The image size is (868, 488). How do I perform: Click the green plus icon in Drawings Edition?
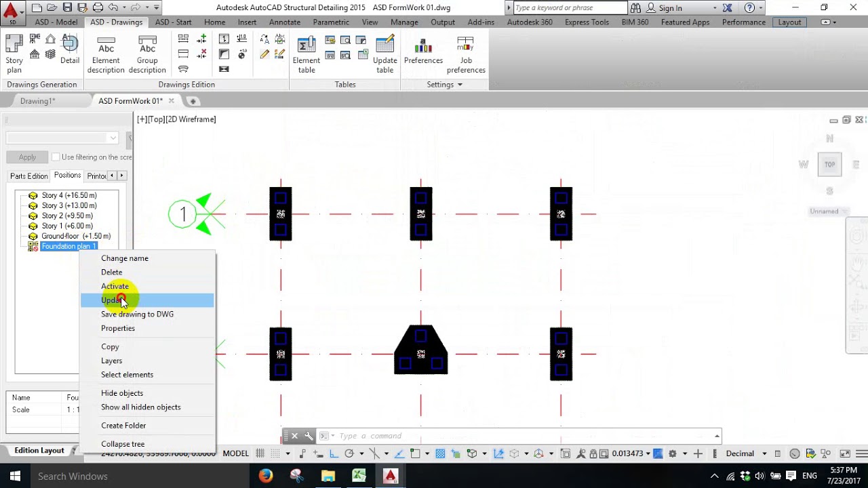[x=202, y=40]
